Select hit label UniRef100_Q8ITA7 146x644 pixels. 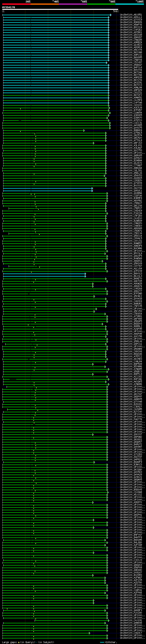pyautogui.click(x=131, y=394)
